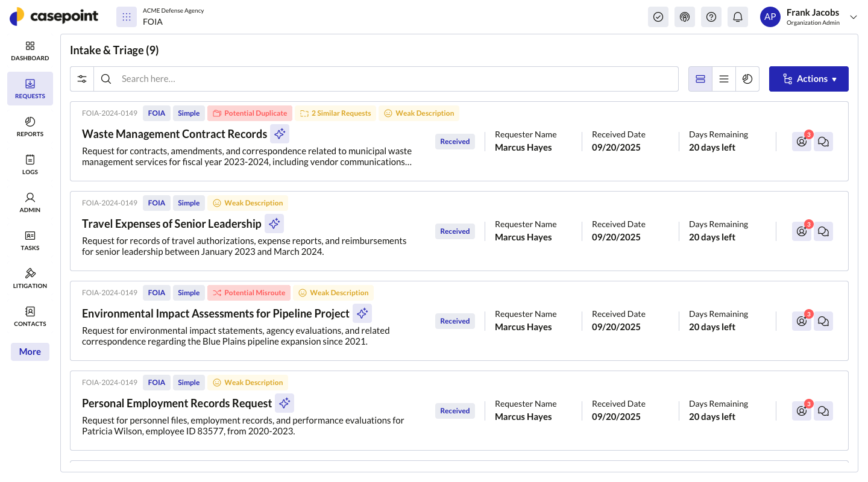The width and height of the screenshot is (868, 482).
Task: Enable the card view layout
Action: click(x=700, y=78)
